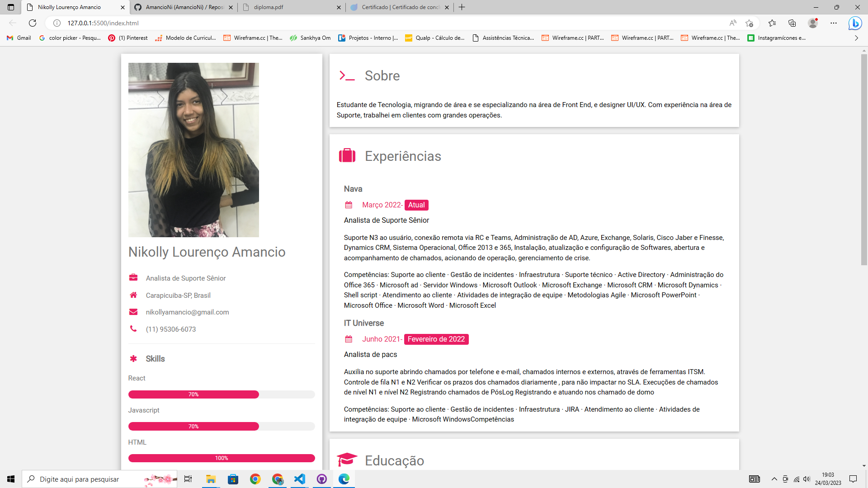
Task: Click the envelope icon beside the email address
Action: (133, 312)
